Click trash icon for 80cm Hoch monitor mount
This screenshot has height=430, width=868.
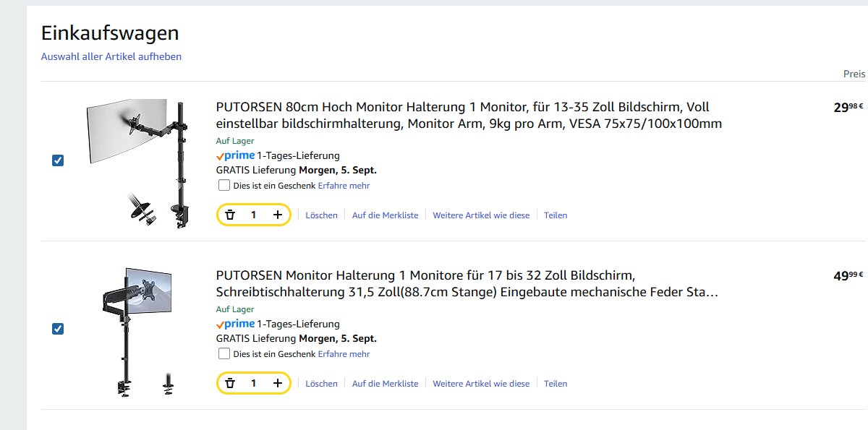click(x=230, y=215)
